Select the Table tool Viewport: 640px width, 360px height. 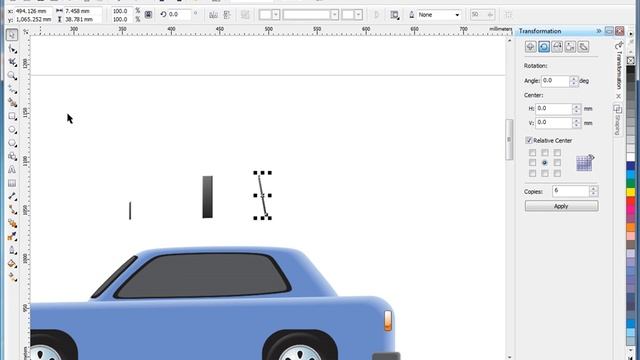point(12,183)
